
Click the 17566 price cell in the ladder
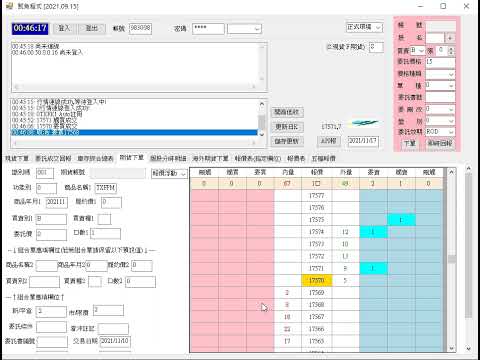pos(317,329)
